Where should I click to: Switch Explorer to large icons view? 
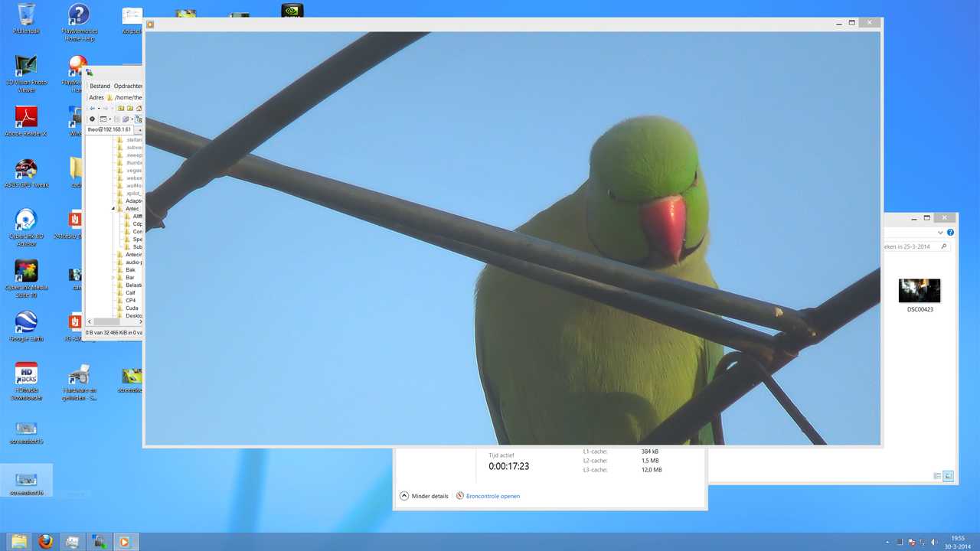948,476
